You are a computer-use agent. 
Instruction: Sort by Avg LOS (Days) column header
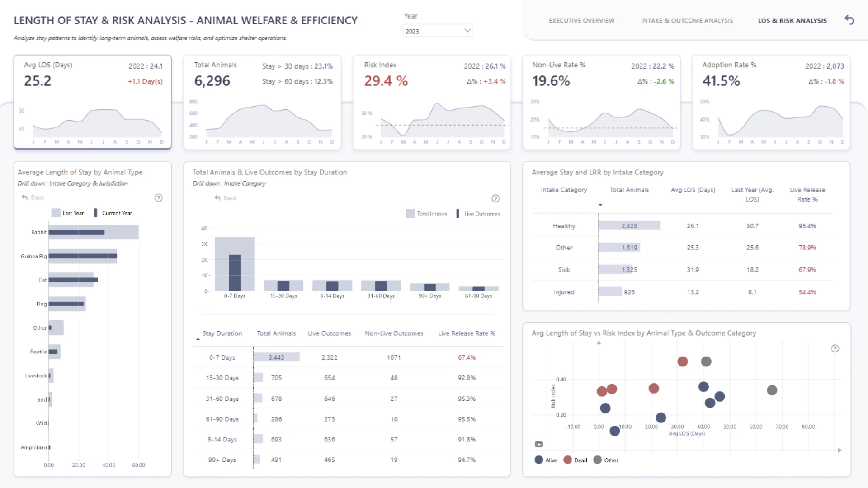(x=693, y=190)
